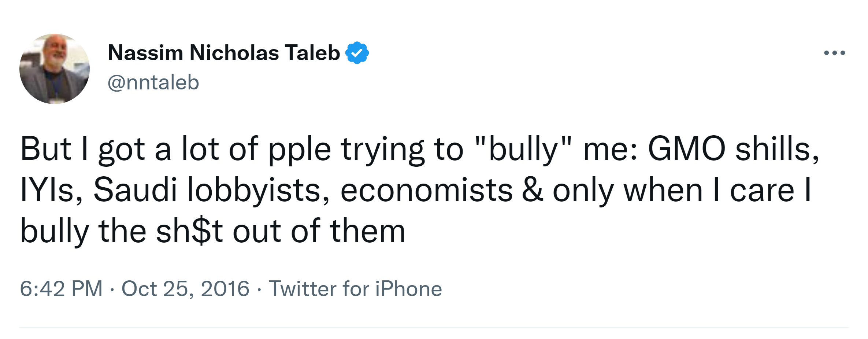
Task: Click the ampersand symbol in the tweet
Action: pos(533,190)
